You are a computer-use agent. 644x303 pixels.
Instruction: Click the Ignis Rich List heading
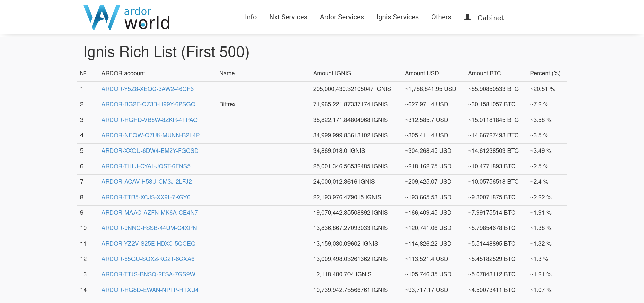pos(166,52)
